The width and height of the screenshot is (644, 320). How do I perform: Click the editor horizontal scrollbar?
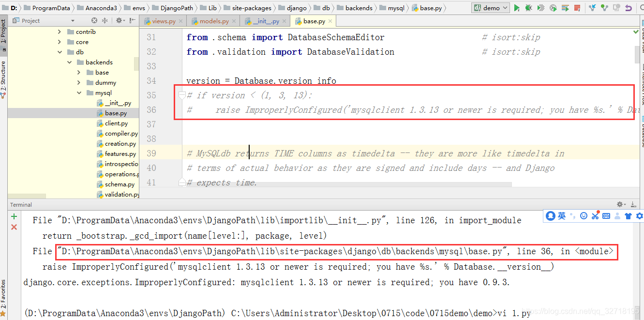[347, 184]
